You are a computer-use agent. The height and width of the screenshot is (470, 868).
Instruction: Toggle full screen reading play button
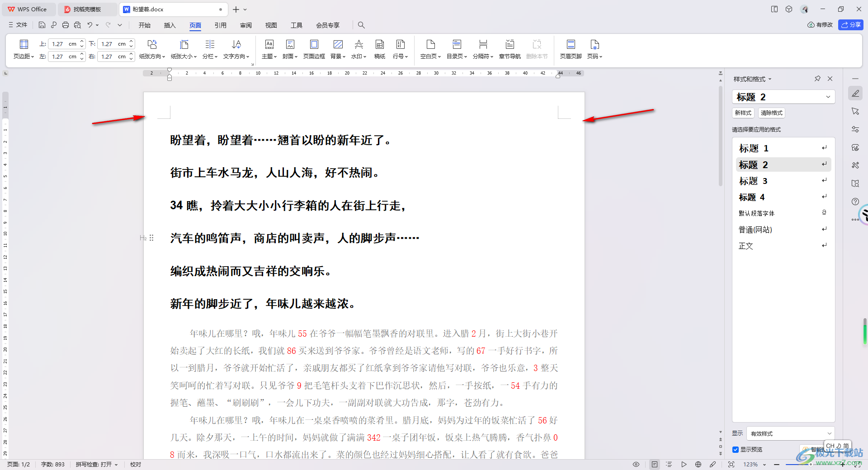[684, 464]
